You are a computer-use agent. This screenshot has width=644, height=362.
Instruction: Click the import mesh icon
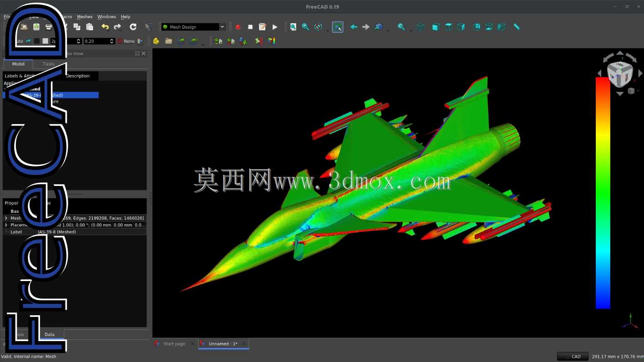point(218,41)
